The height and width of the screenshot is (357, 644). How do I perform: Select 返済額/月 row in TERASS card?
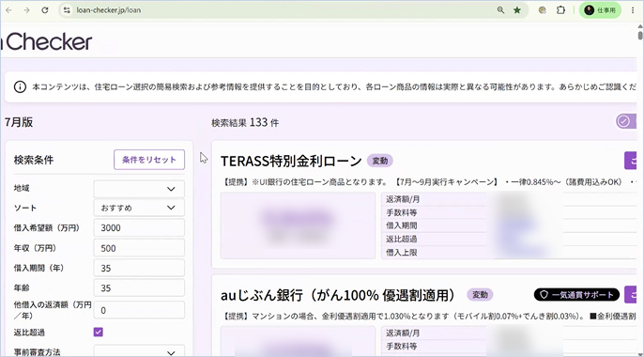509,199
